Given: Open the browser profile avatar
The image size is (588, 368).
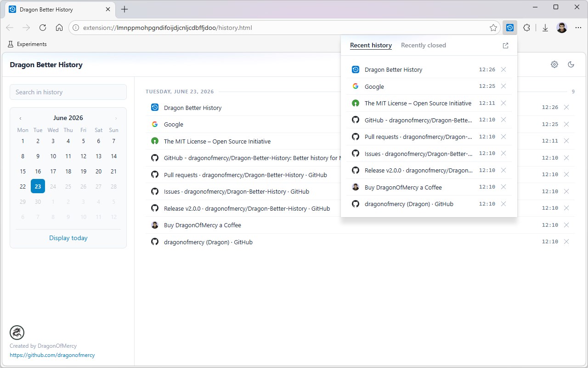Looking at the screenshot, I should coord(562,28).
